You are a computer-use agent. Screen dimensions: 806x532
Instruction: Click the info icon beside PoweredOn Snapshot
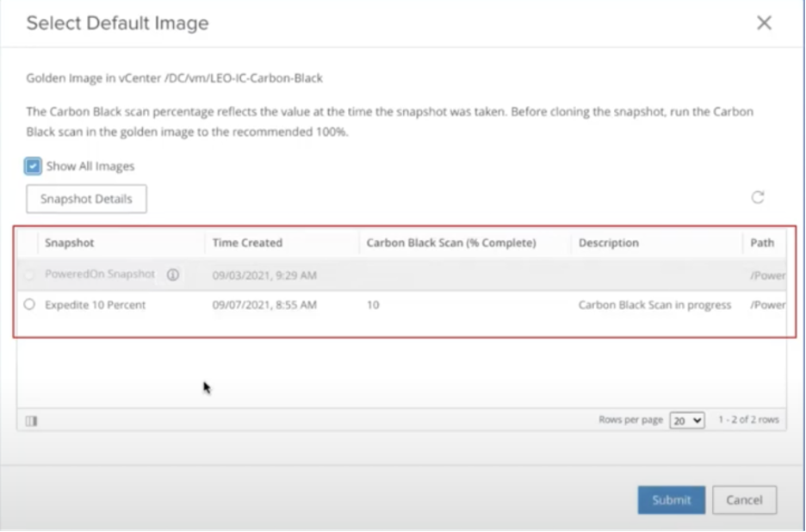[x=173, y=275]
